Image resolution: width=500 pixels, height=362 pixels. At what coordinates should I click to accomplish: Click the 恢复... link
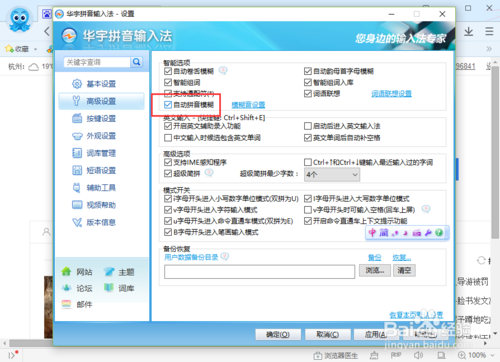pyautogui.click(x=402, y=257)
